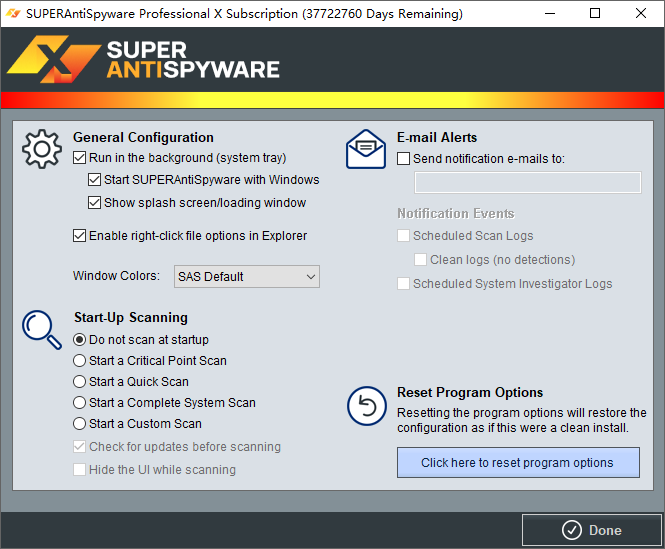Click the Start-Up Scanning magnifier icon

click(42, 330)
